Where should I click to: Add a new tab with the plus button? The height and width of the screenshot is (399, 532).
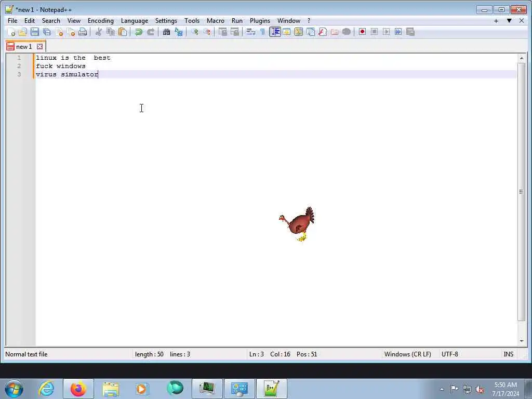click(496, 21)
